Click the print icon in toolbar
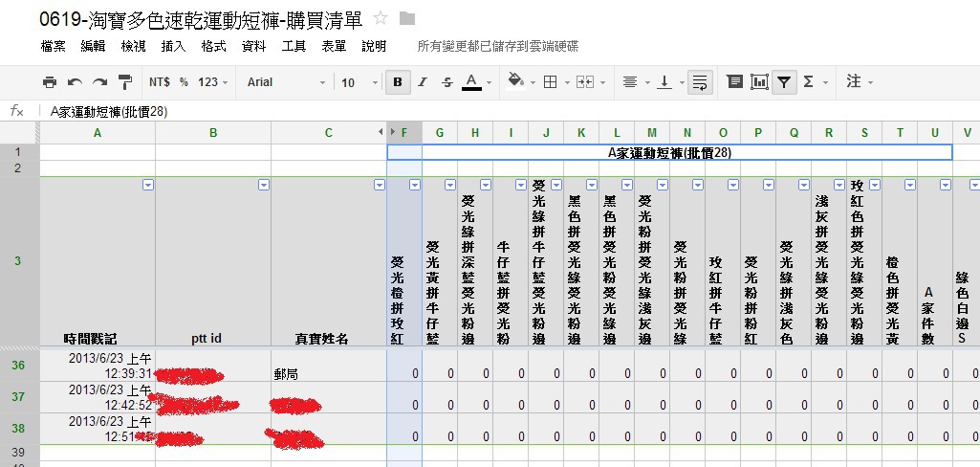The height and width of the screenshot is (467, 980). coord(50,82)
